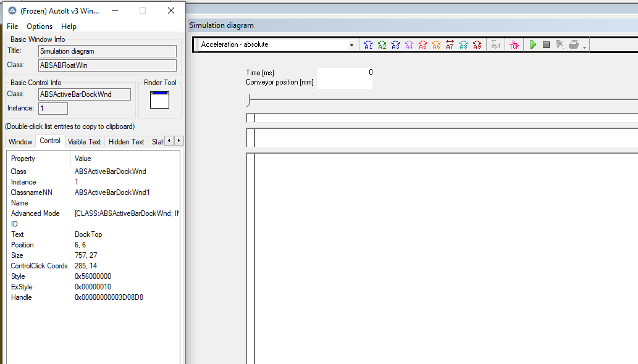
Task: Click the time slider thumb
Action: coord(248,100)
